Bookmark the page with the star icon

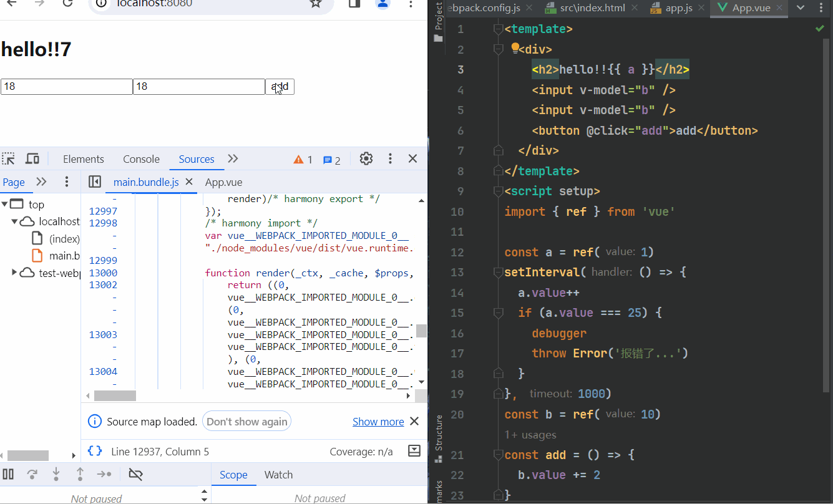(x=316, y=3)
